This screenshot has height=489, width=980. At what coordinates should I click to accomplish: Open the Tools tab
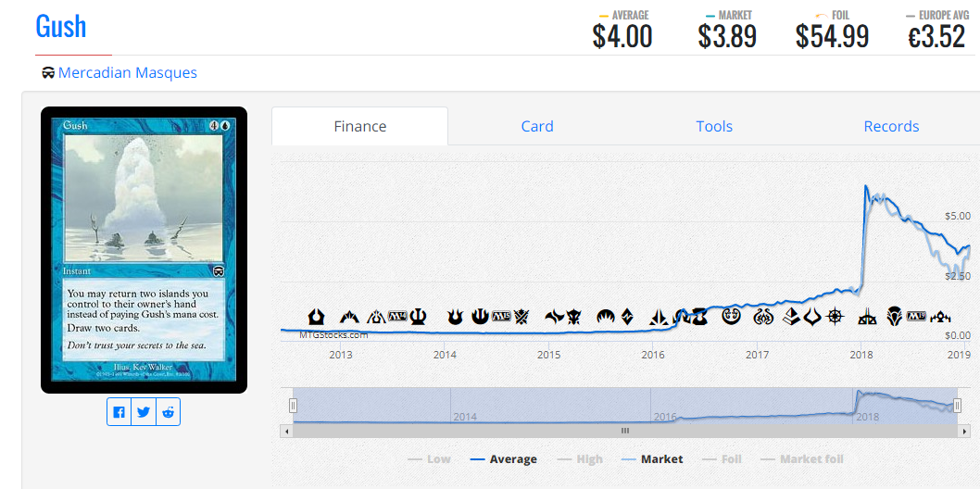coord(714,127)
